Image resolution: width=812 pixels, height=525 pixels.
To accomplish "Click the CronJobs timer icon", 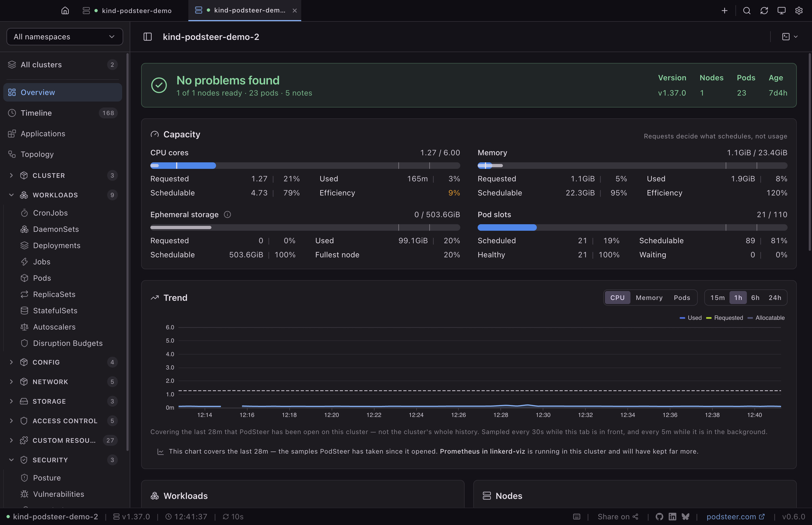I will coord(24,213).
